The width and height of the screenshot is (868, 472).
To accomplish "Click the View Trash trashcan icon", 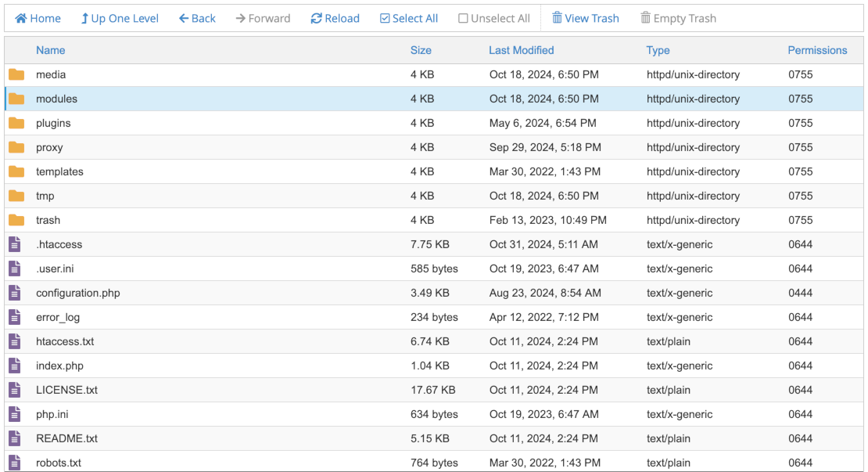I will pyautogui.click(x=558, y=17).
